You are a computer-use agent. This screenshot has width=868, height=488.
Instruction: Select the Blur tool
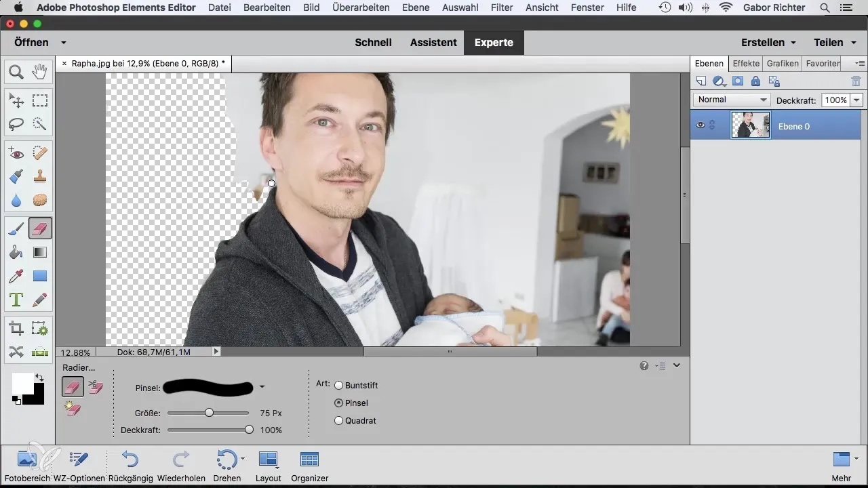pyautogui.click(x=16, y=200)
